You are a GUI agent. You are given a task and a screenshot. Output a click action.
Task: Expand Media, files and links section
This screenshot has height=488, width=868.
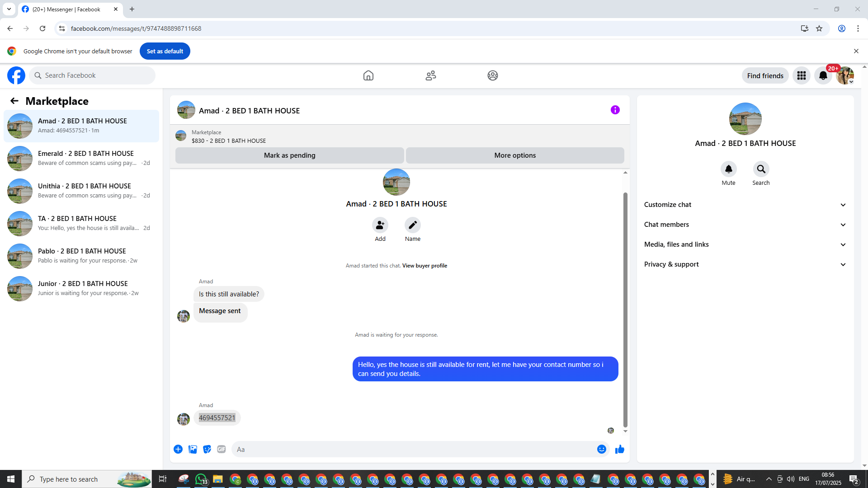(745, 244)
